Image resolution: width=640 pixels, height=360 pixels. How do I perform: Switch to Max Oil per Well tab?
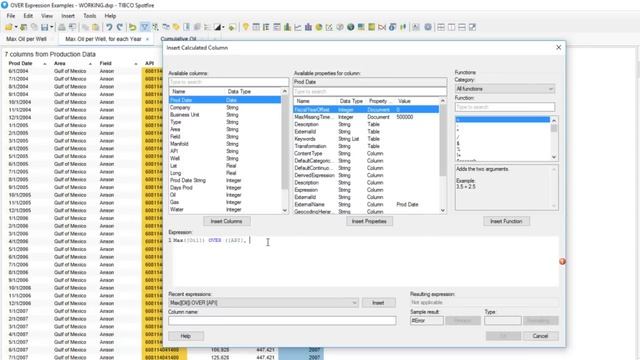click(27, 39)
